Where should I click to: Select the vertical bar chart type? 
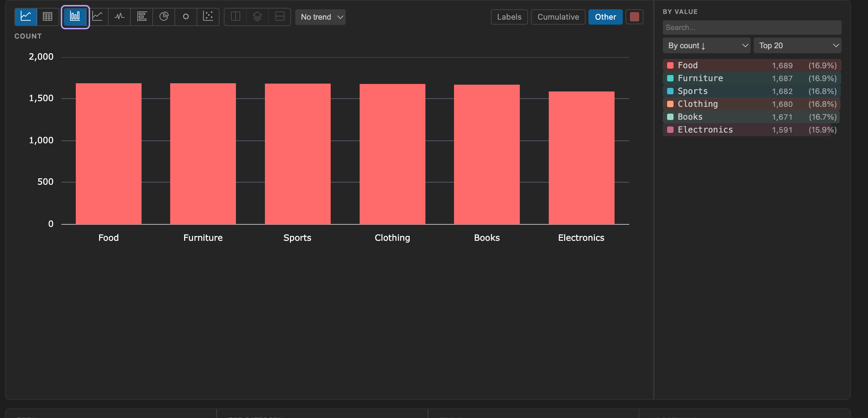point(75,16)
